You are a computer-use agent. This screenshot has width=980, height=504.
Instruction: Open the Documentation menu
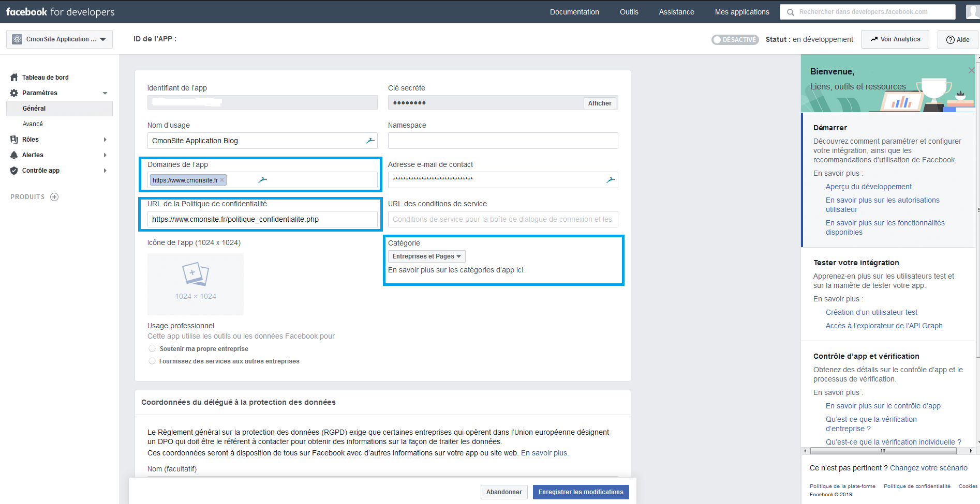574,12
